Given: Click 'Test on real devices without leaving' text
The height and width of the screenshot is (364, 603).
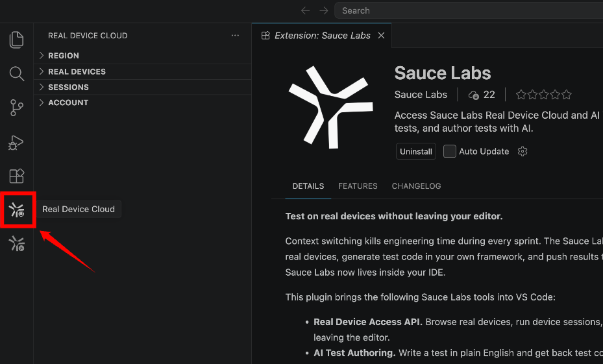Looking at the screenshot, I should (394, 216).
